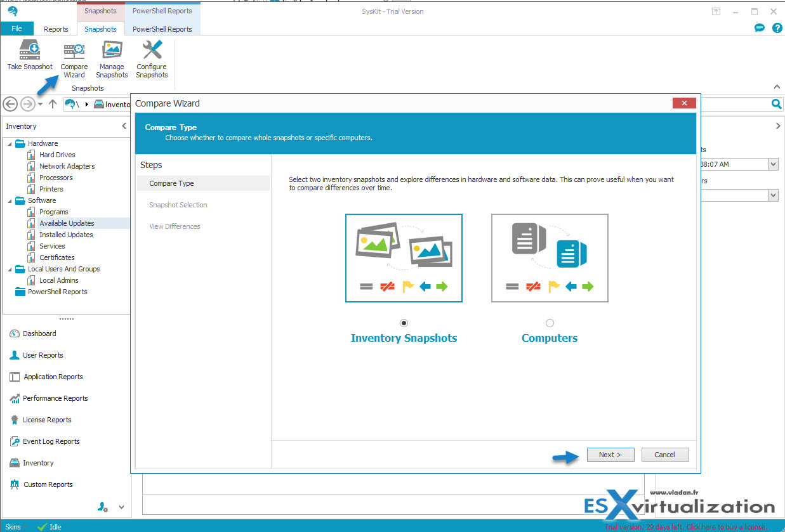Viewport: 785px width, 532px height.
Task: Click the Services report icon
Action: point(31,246)
